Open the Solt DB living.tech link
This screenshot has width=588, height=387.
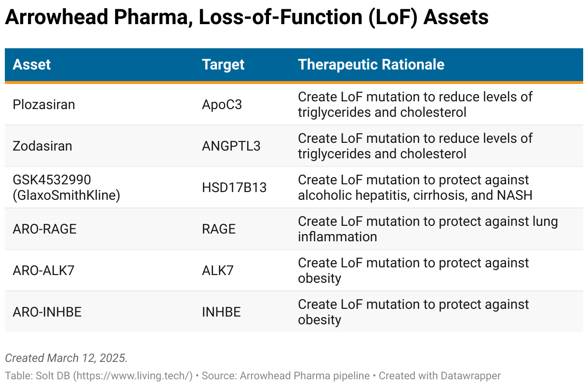(x=99, y=375)
